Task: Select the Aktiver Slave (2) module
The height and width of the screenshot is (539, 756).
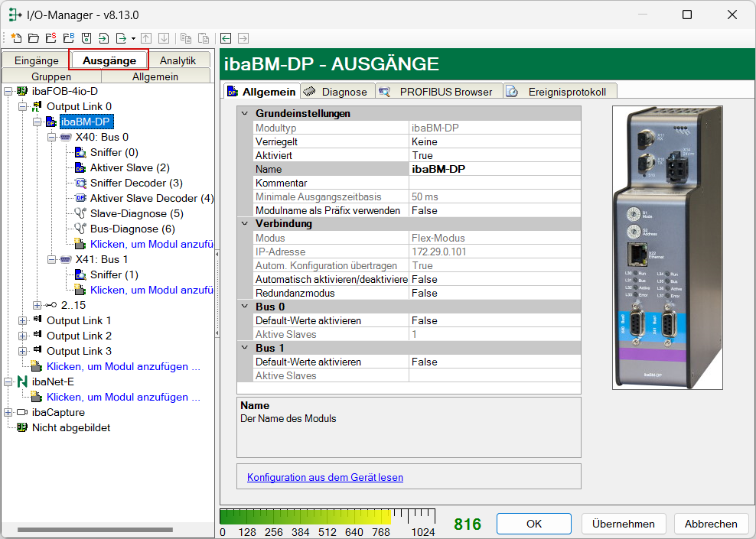Action: coord(129,167)
